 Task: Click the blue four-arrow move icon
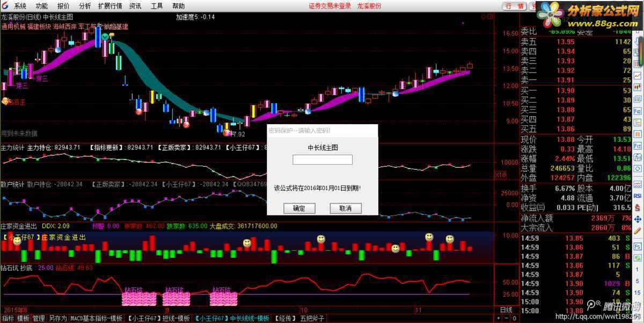(638, 219)
